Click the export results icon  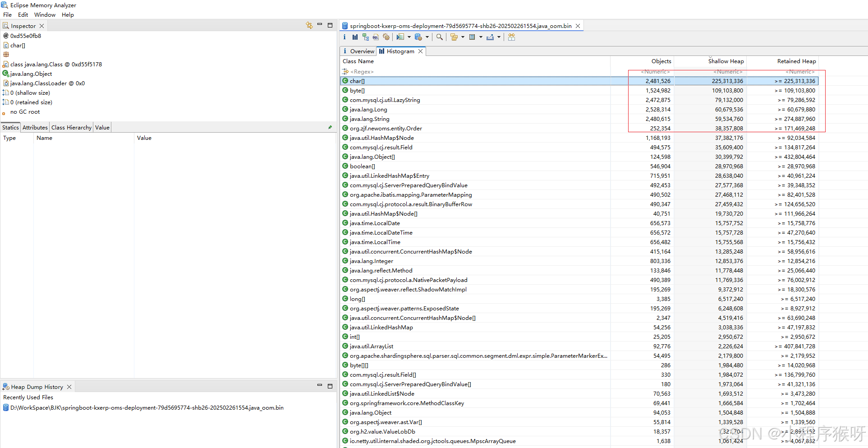[x=490, y=37]
